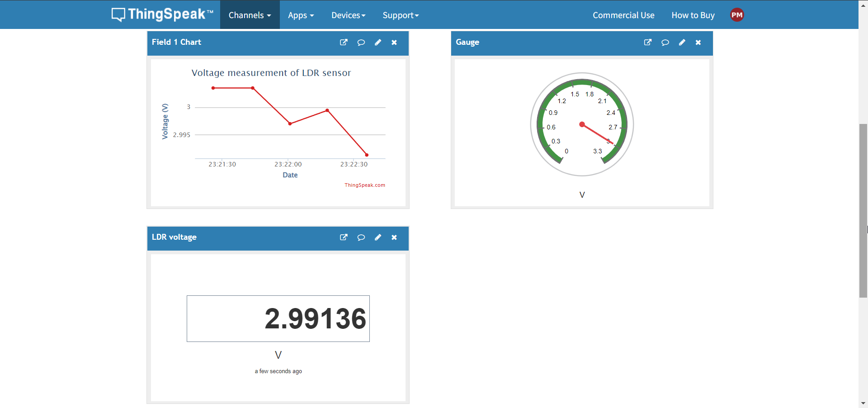Edit LDR voltage widget with pencil icon
The height and width of the screenshot is (408, 868).
pos(378,237)
